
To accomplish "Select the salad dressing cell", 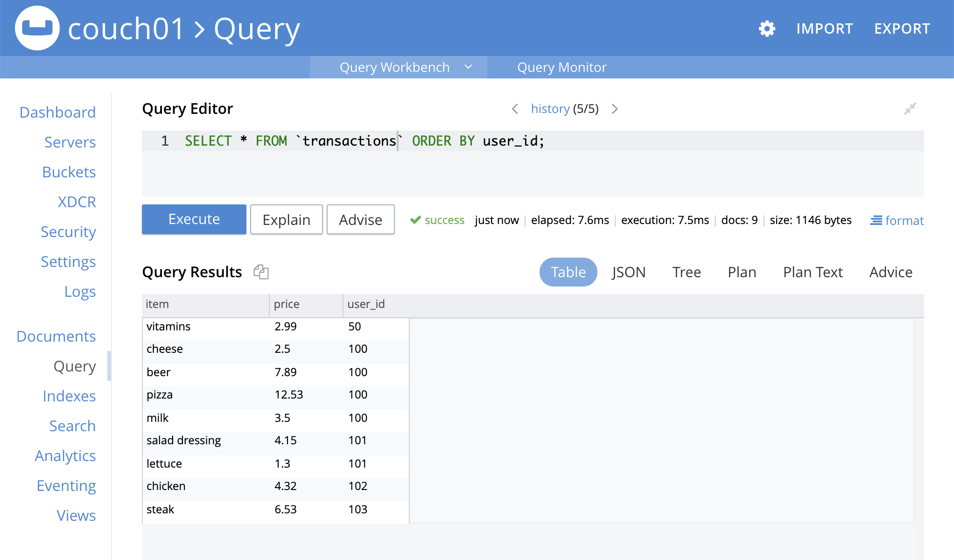I will point(184,441).
